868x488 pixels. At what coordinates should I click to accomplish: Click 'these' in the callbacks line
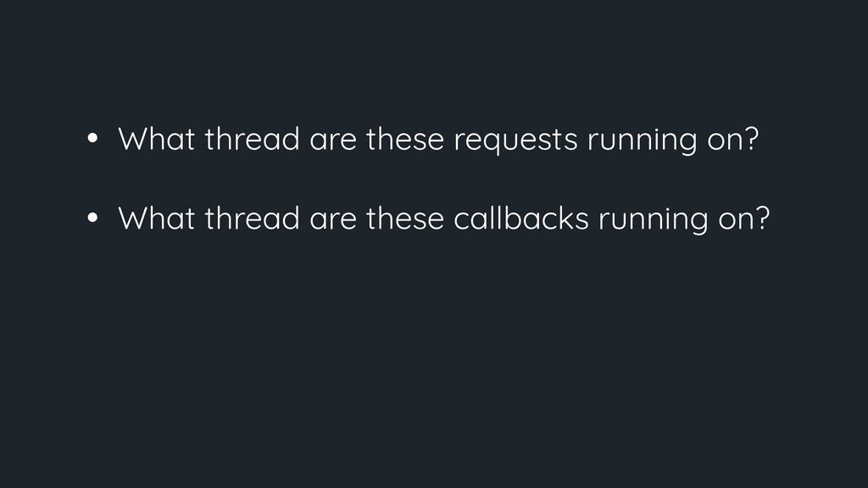click(405, 219)
